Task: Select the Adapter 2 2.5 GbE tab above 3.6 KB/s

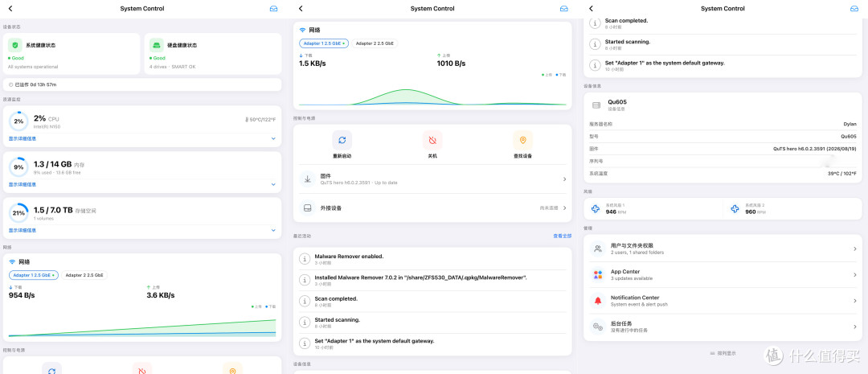Action: coord(84,275)
